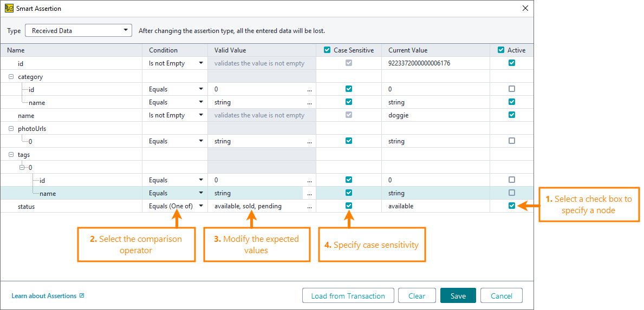The height and width of the screenshot is (310, 644).
Task: Open the Learn about Assertions link
Action: click(48, 295)
